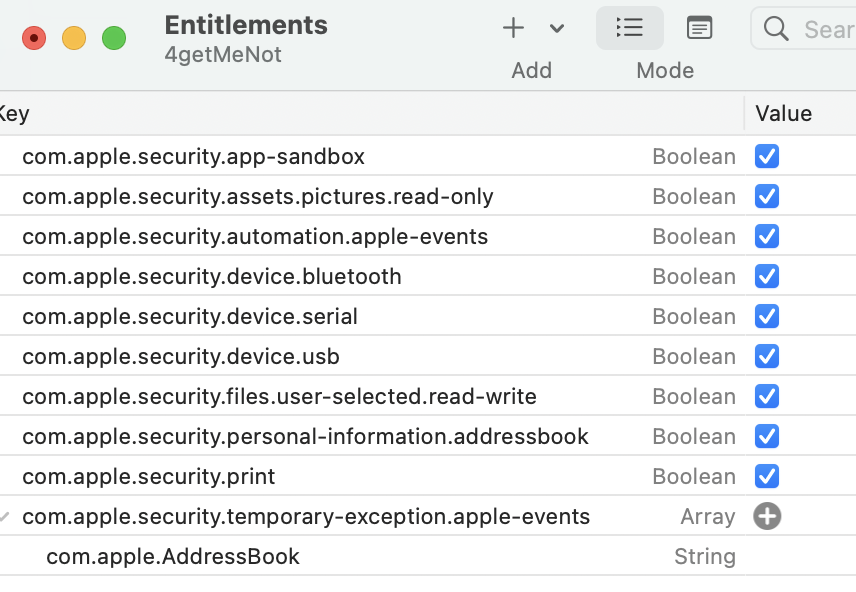Select the assets.pictures.read-only key row
Screen dimensions: 856x592
tap(258, 196)
